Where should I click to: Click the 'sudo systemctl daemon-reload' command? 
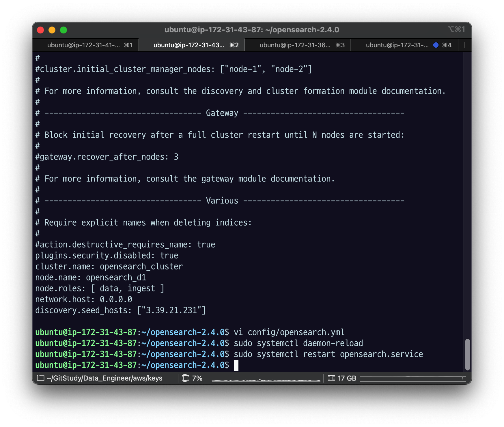298,343
